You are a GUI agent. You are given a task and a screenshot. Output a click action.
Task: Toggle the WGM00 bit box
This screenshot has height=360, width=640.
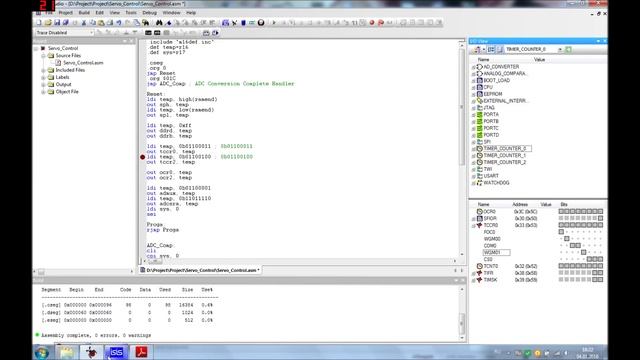point(567,239)
